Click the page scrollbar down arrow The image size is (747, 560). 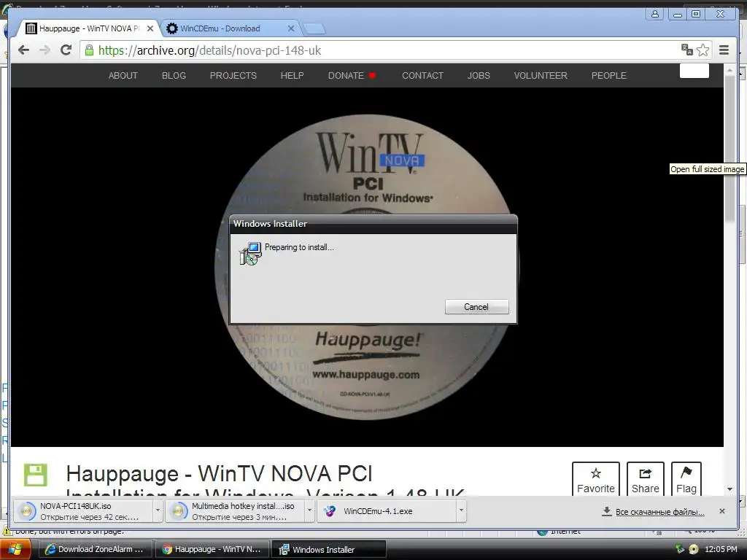pyautogui.click(x=729, y=489)
